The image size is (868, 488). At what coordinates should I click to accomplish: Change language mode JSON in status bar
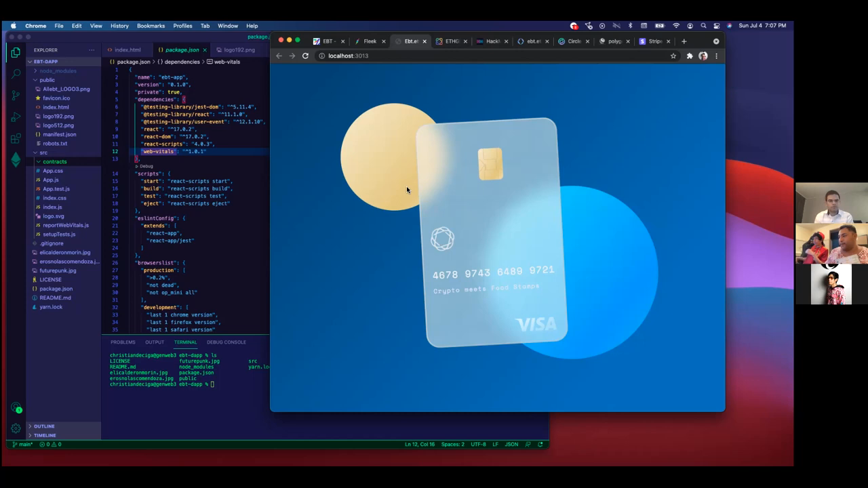point(512,445)
